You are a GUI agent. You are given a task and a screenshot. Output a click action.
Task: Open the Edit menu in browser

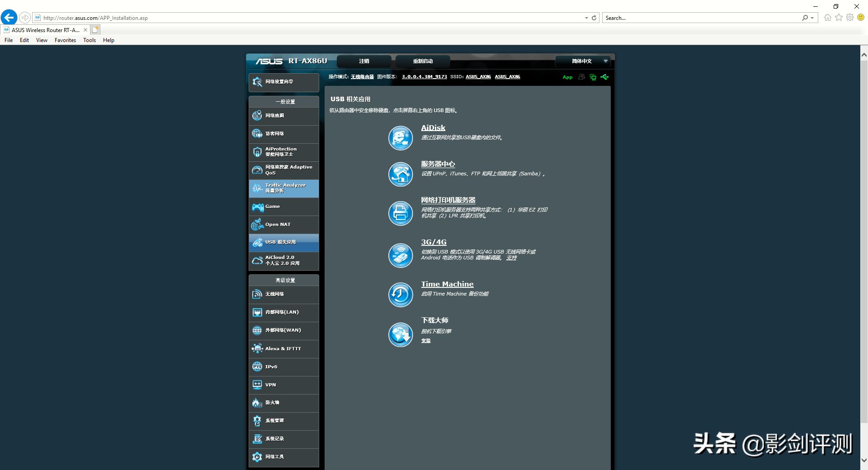point(24,40)
